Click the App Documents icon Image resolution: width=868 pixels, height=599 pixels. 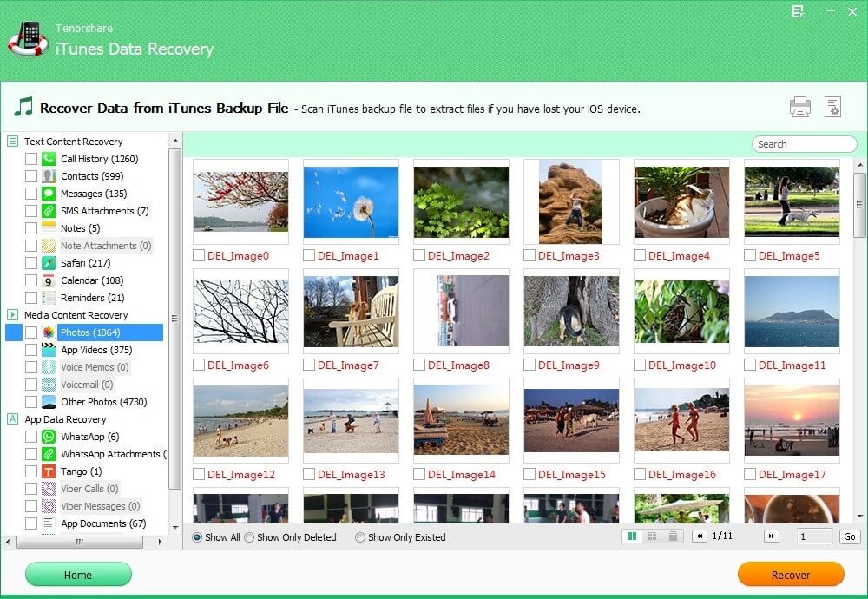49,523
